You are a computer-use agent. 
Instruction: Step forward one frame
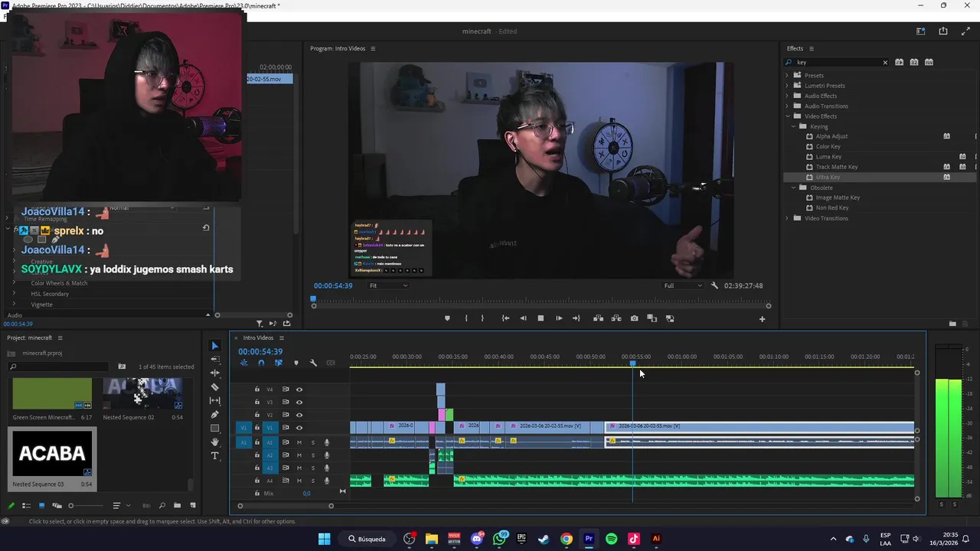[558, 318]
